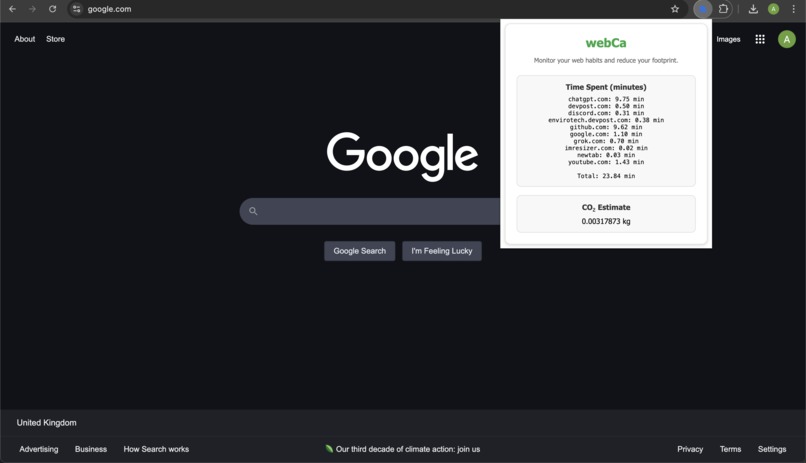Image resolution: width=806 pixels, height=463 pixels.
Task: Click the Time Spent (minutes) heading
Action: 606,87
